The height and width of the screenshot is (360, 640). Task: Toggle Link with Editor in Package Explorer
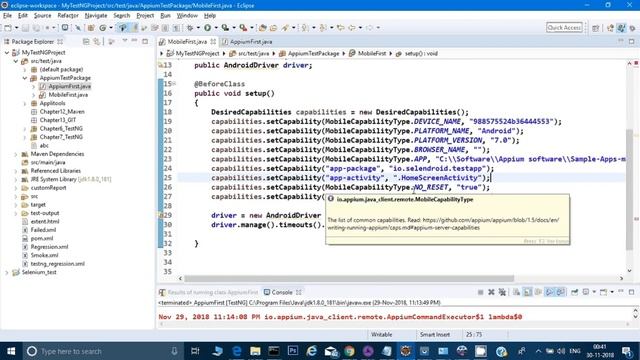97,42
